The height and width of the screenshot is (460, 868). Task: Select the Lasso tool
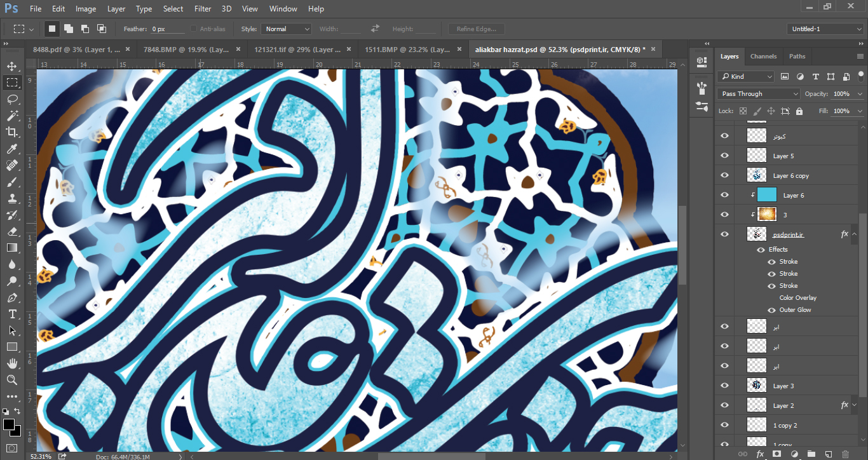(x=12, y=99)
